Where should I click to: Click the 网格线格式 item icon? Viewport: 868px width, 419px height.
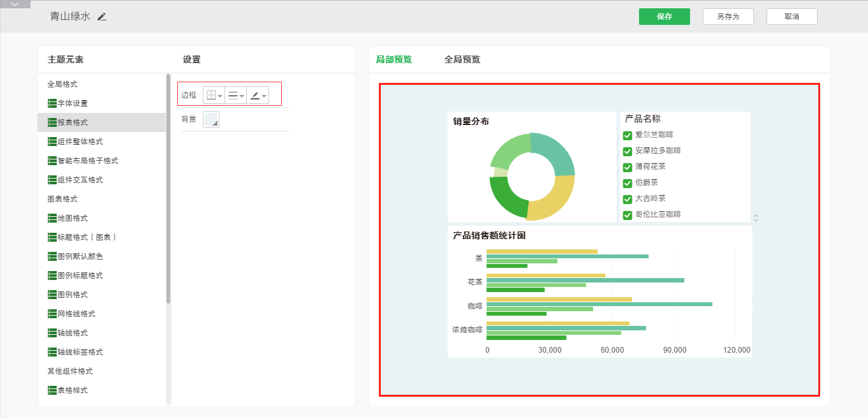[52, 314]
